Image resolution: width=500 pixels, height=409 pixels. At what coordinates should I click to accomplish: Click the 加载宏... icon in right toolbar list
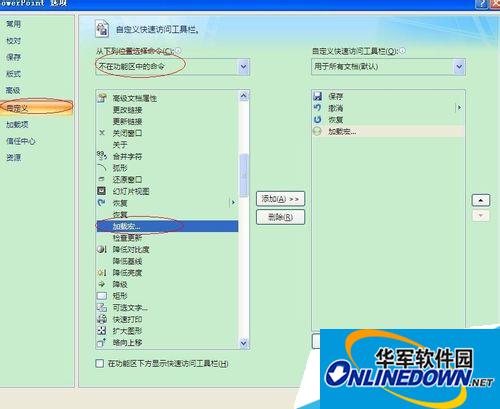coord(317,131)
